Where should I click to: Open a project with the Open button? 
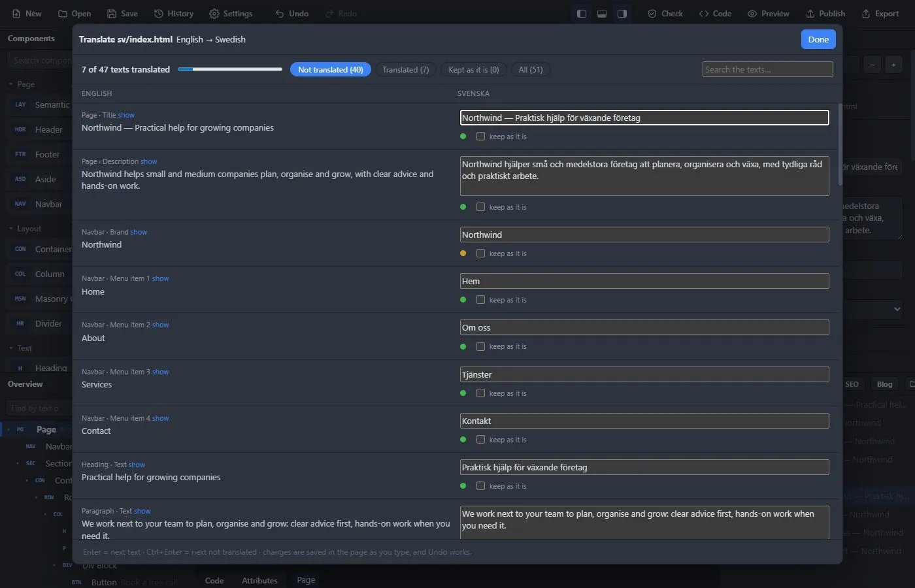tap(75, 14)
